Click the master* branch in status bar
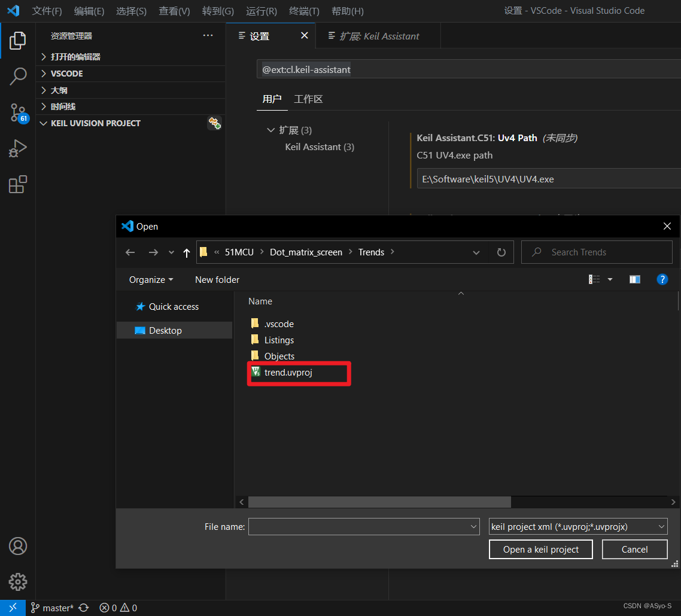Viewport: 681px width, 616px height. tap(52, 608)
